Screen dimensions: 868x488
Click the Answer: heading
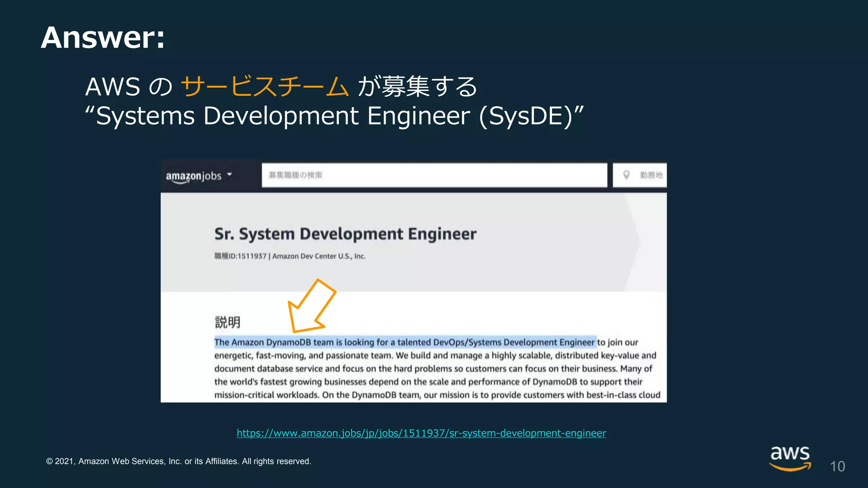(x=103, y=37)
